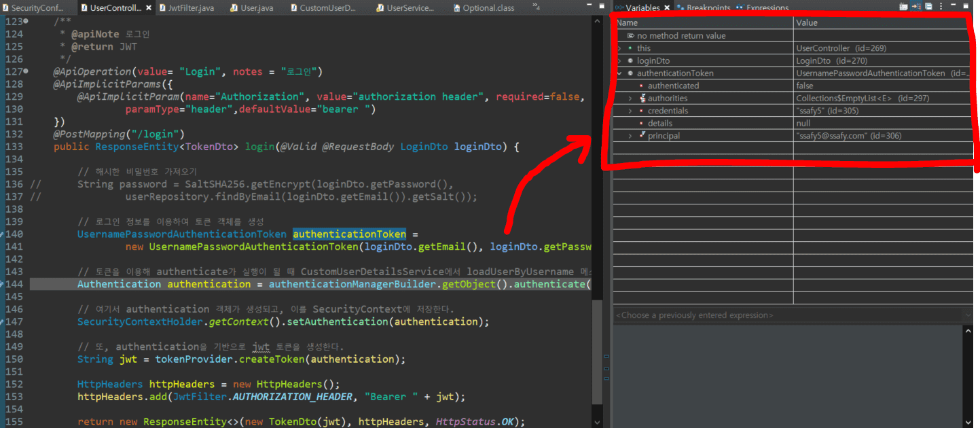Expand the principal field node

pos(630,136)
